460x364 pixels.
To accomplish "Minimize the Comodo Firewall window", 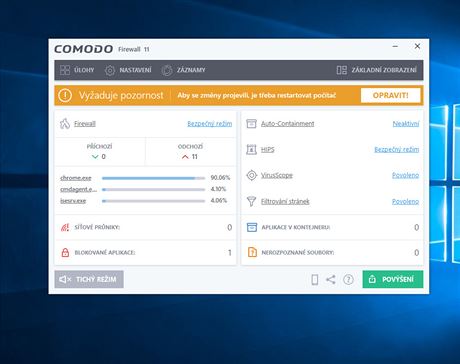I will click(395, 46).
